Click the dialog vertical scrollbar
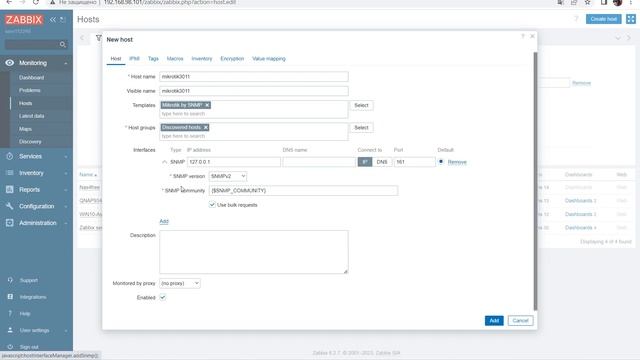640x360 pixels. 535,181
